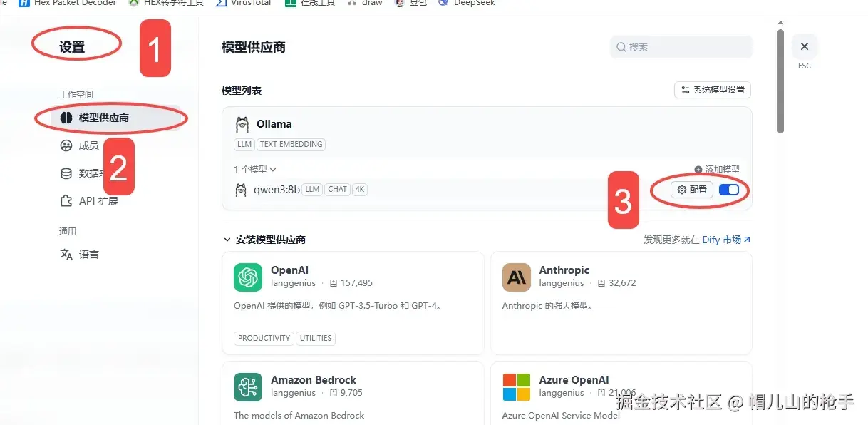The height and width of the screenshot is (425, 868).
Task: Open the Azure OpenAI card title
Action: pyautogui.click(x=574, y=380)
